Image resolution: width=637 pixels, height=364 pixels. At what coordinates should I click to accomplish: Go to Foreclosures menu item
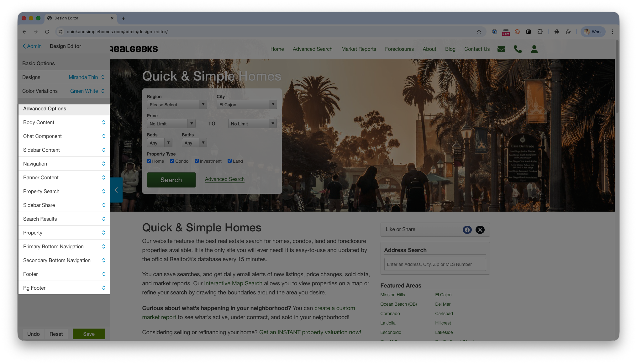point(399,49)
